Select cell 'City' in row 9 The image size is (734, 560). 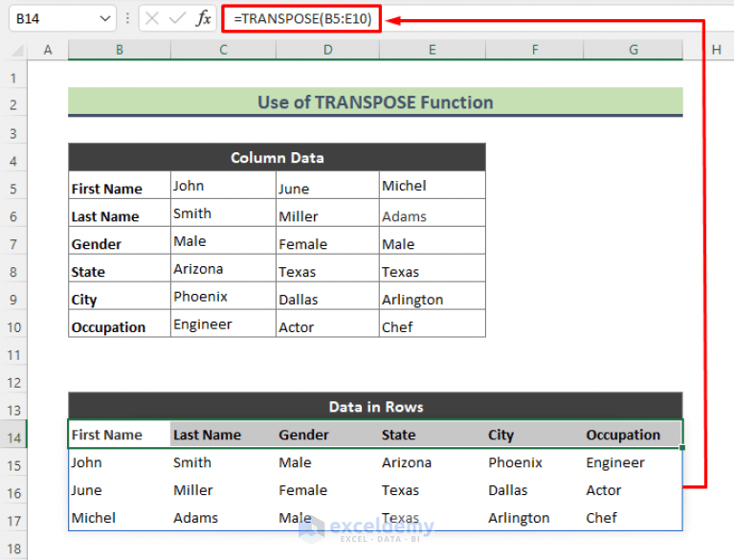(120, 296)
